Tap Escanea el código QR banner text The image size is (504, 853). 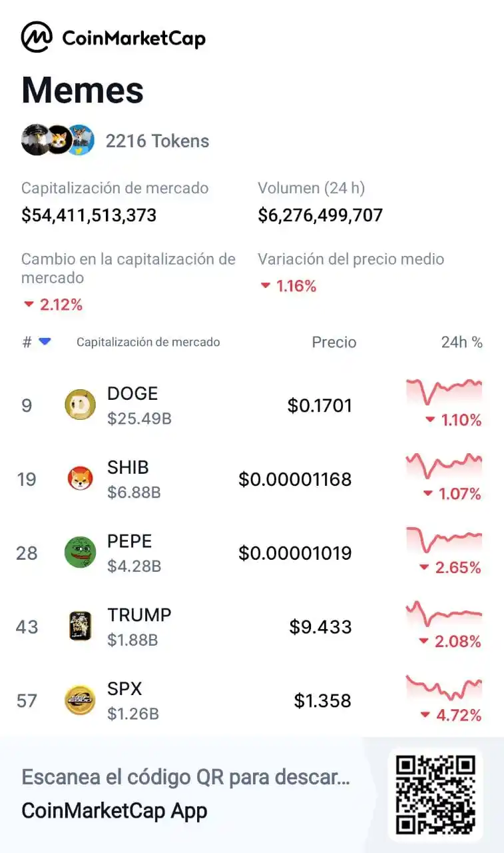pyautogui.click(x=186, y=777)
